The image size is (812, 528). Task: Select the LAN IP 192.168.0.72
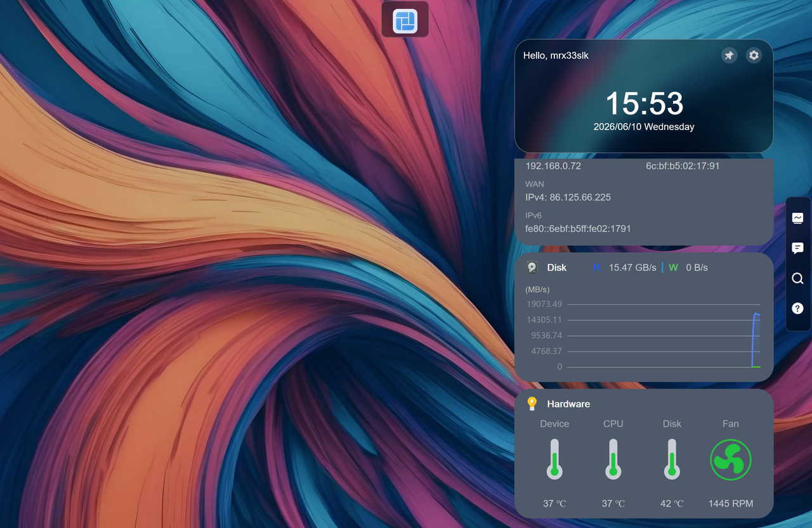(x=553, y=166)
